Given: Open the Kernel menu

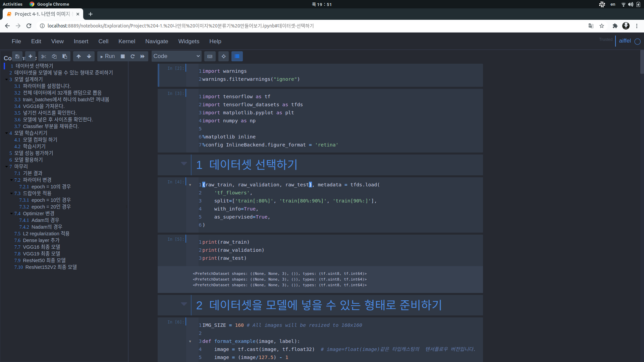Looking at the screenshot, I should (x=127, y=41).
